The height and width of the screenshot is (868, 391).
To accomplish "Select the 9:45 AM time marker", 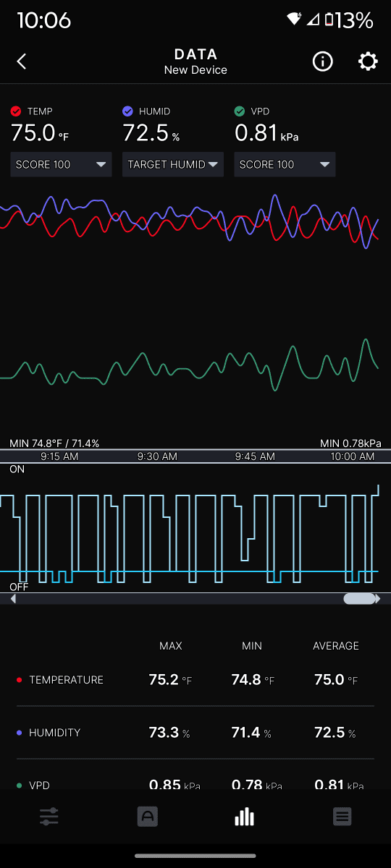I will [255, 456].
